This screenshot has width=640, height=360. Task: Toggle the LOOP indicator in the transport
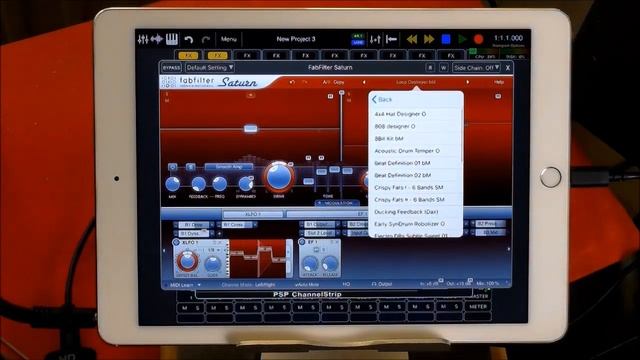coord(358,42)
